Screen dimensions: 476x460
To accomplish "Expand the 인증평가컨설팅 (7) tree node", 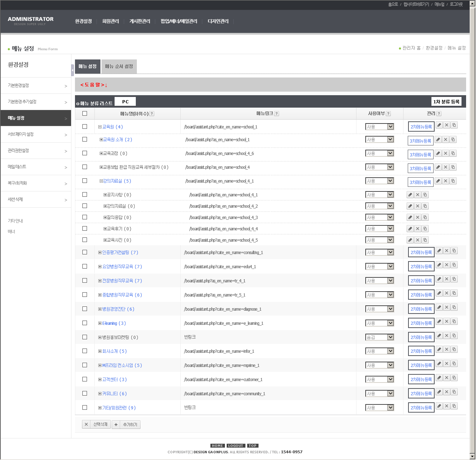I will point(100,253).
